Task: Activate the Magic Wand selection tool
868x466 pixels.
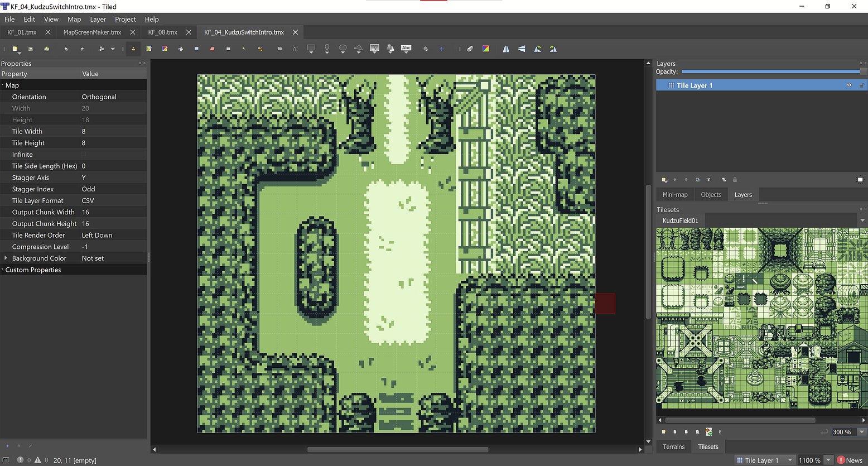Action: point(245,49)
